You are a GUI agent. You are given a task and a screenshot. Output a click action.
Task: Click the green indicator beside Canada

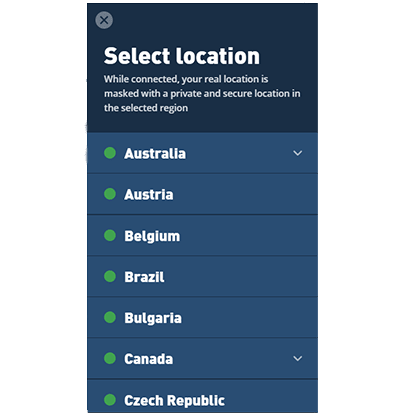[110, 358]
